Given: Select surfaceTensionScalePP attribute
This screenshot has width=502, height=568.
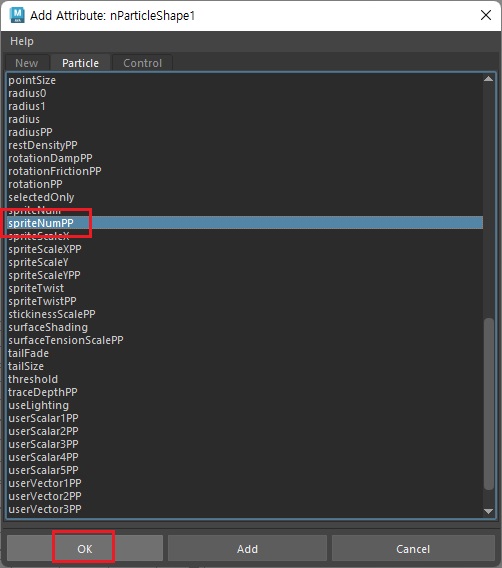Looking at the screenshot, I should click(x=245, y=341).
